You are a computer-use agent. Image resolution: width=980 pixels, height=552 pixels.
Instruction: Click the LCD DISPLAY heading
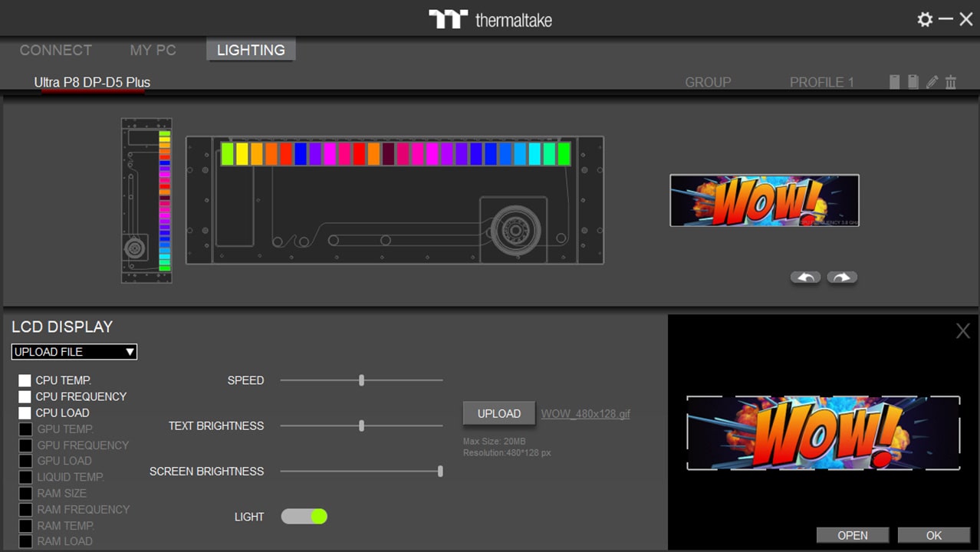(x=62, y=327)
